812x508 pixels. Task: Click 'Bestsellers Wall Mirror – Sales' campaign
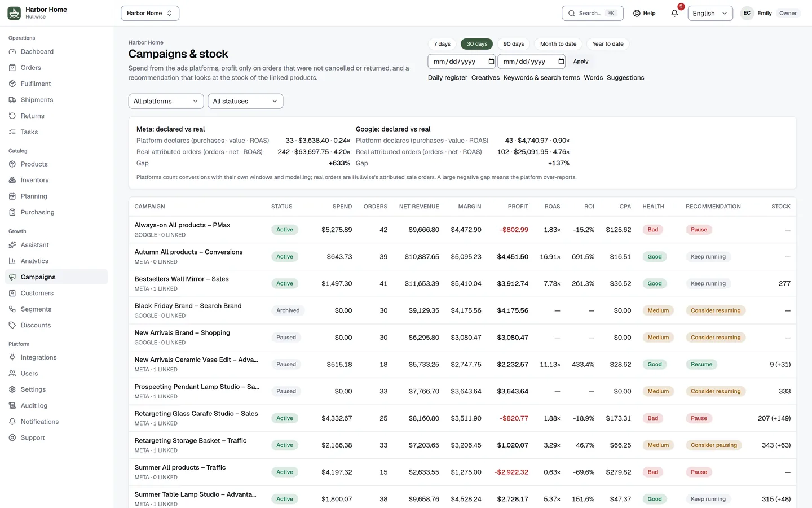(x=182, y=279)
